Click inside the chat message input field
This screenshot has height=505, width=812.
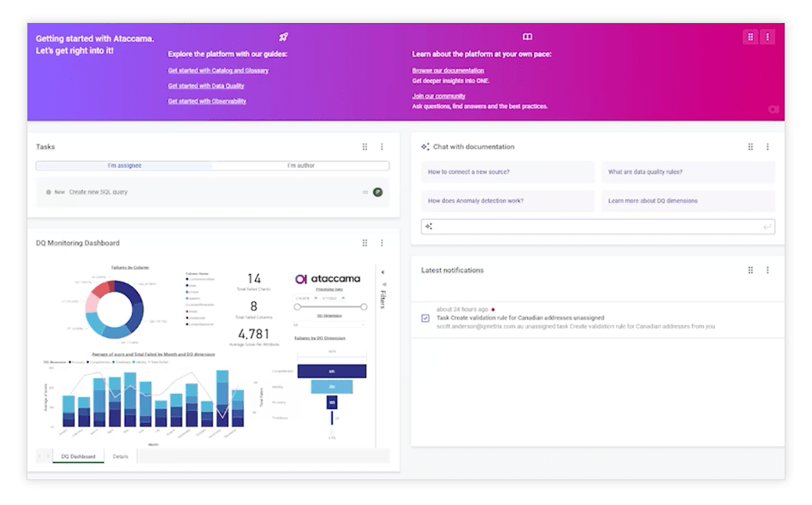[599, 226]
